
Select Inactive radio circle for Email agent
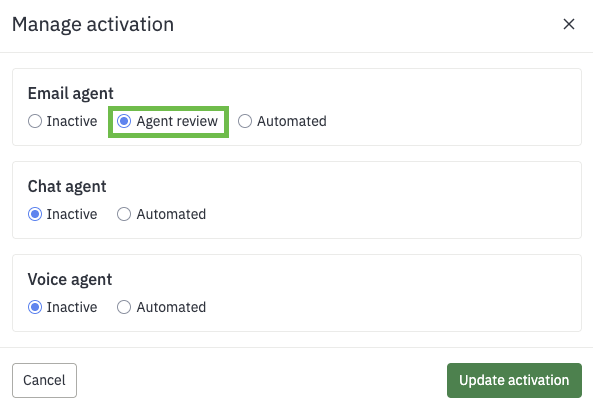point(35,121)
